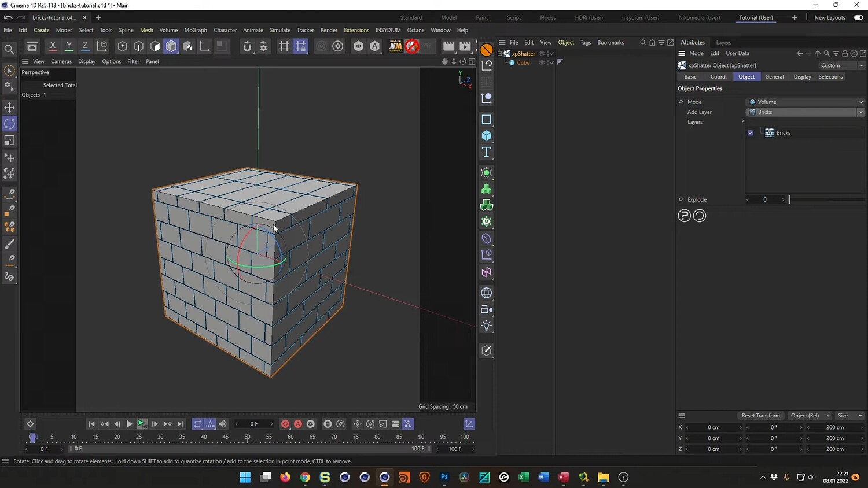Switch to coordinate system toggle icon
This screenshot has width=868, height=488.
coord(102,46)
